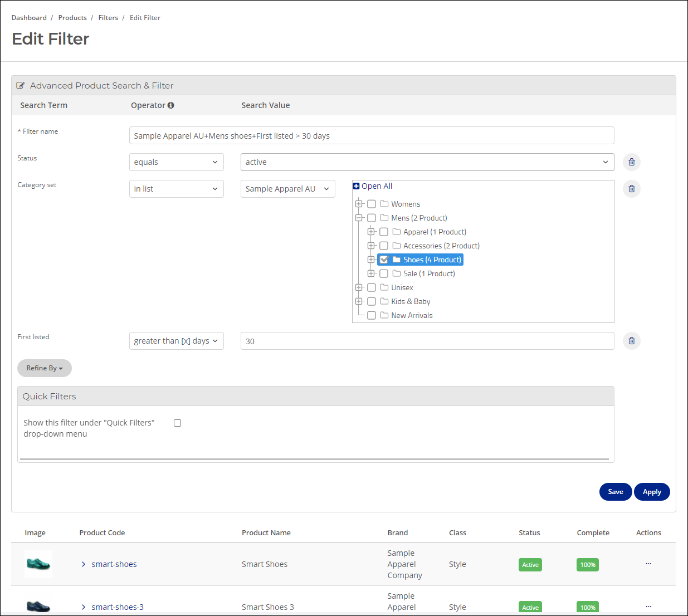Click the Accessories folder icon
The height and width of the screenshot is (616, 688).
397,246
